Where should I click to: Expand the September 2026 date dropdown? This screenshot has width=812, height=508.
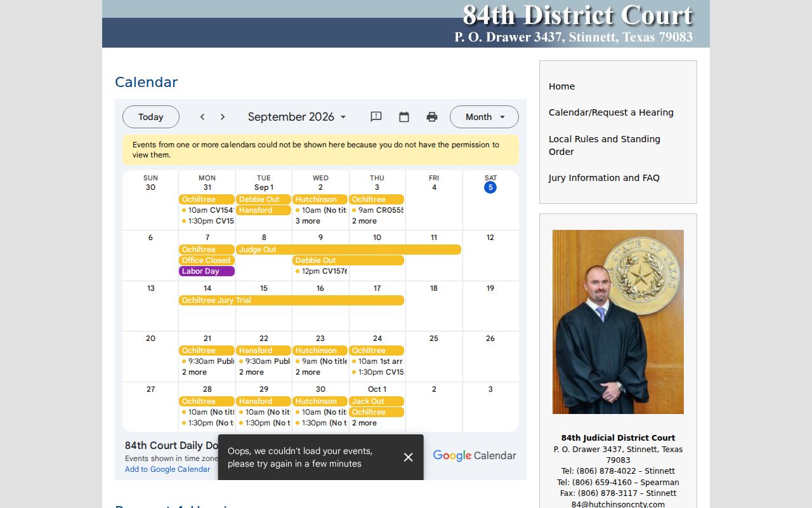pos(298,117)
